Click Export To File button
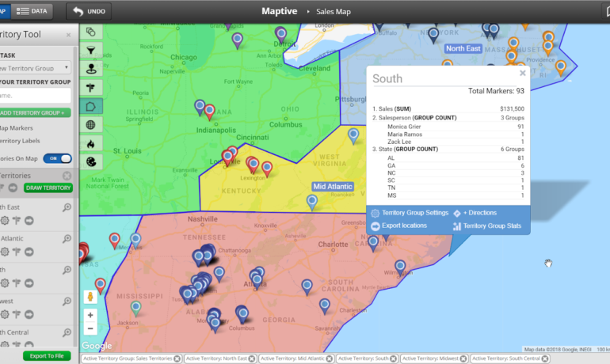 (x=47, y=356)
